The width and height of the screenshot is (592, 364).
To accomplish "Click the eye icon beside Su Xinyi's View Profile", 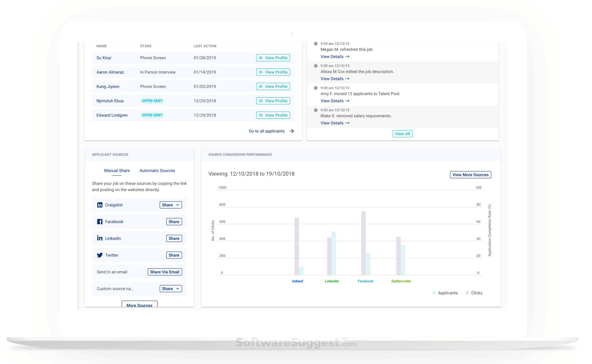I will [261, 58].
